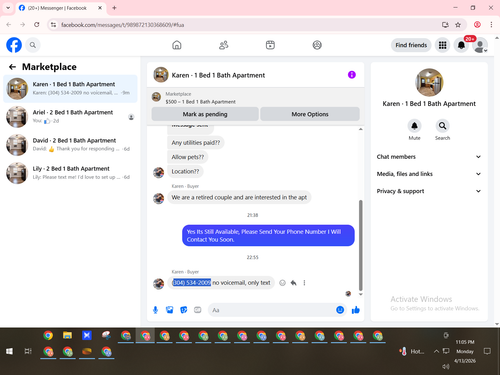500x375 pixels.
Task: Click the message 'Allow pets??'
Action: 188,157
